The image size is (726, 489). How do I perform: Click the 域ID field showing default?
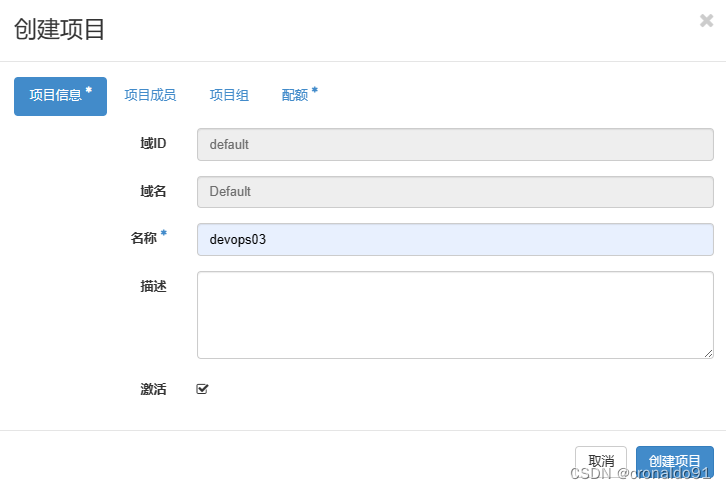point(455,144)
